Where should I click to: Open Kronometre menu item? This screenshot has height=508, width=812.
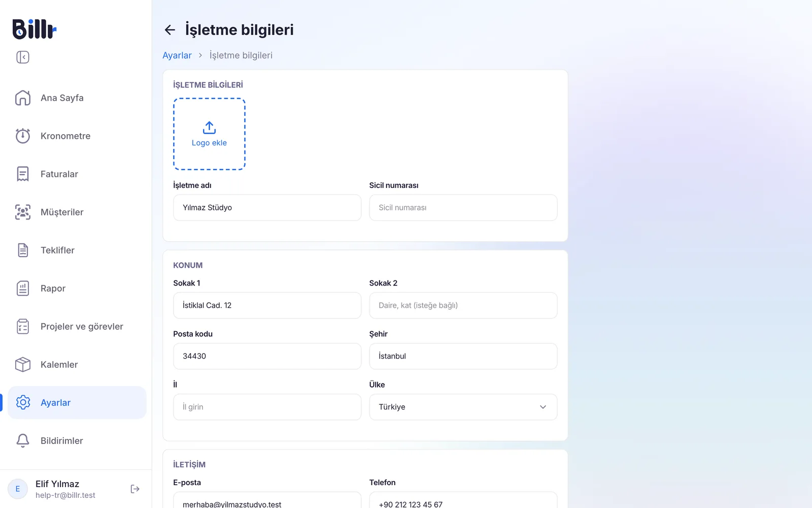click(77, 136)
